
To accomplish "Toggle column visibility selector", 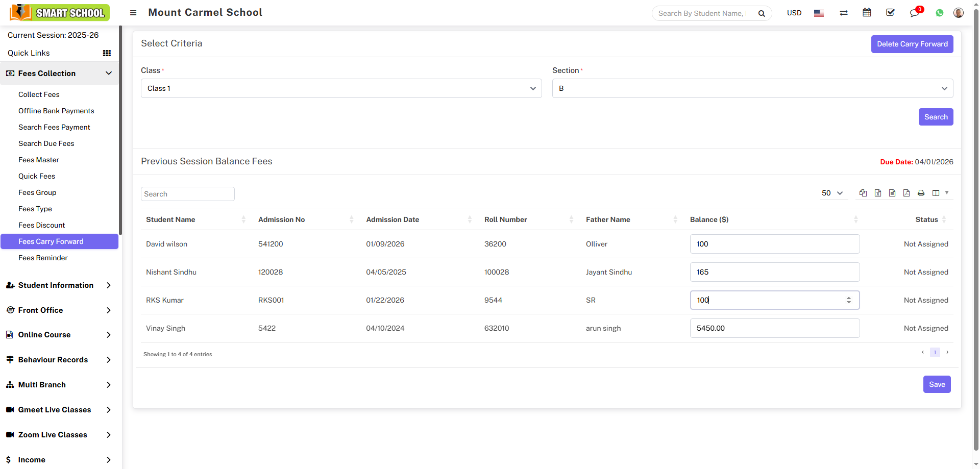I will [x=940, y=193].
